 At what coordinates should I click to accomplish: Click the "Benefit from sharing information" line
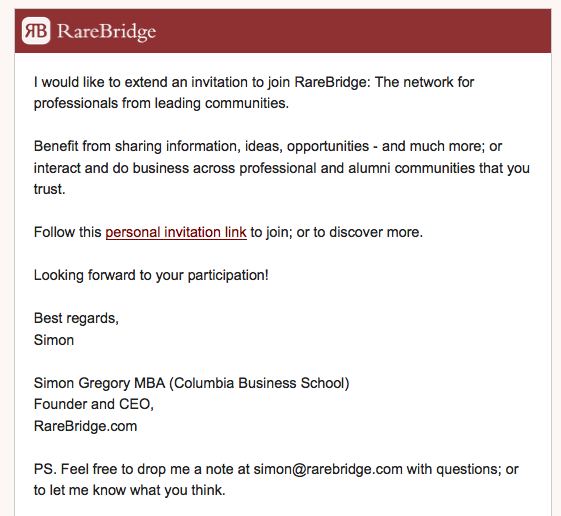268,146
